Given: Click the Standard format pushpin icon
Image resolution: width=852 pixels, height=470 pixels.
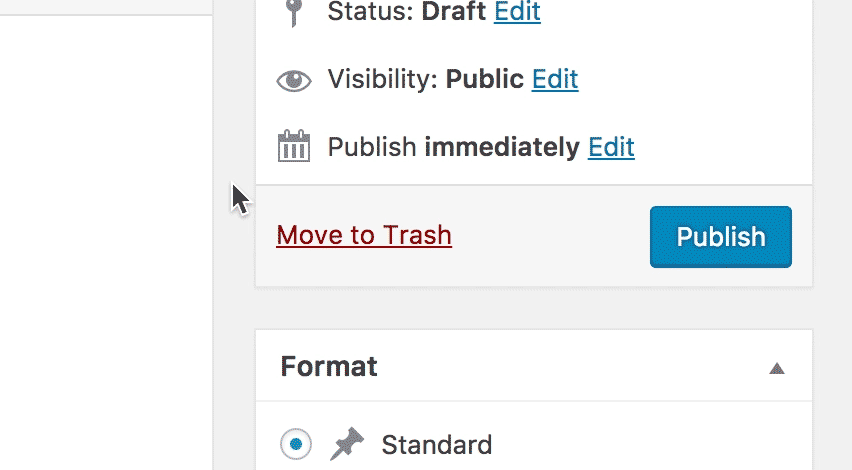Looking at the screenshot, I should (347, 444).
